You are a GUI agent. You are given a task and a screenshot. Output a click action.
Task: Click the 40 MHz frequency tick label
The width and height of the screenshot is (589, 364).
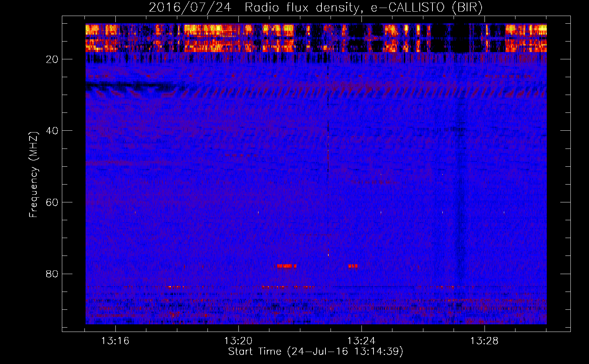click(x=52, y=131)
